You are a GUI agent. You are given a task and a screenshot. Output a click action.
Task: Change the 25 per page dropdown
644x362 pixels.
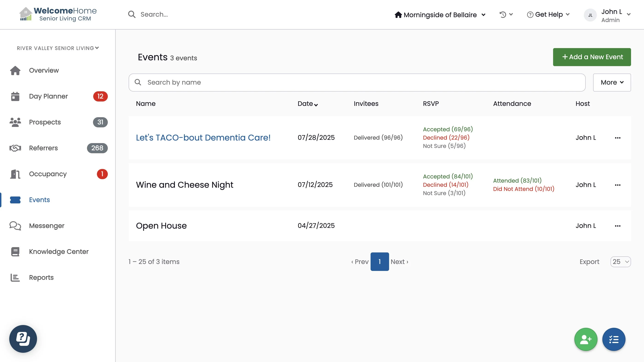click(x=620, y=262)
